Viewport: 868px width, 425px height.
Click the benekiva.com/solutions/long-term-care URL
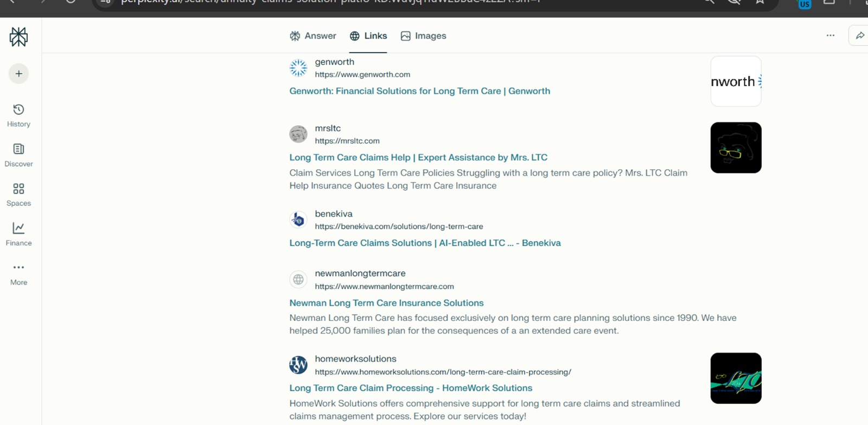(x=399, y=227)
